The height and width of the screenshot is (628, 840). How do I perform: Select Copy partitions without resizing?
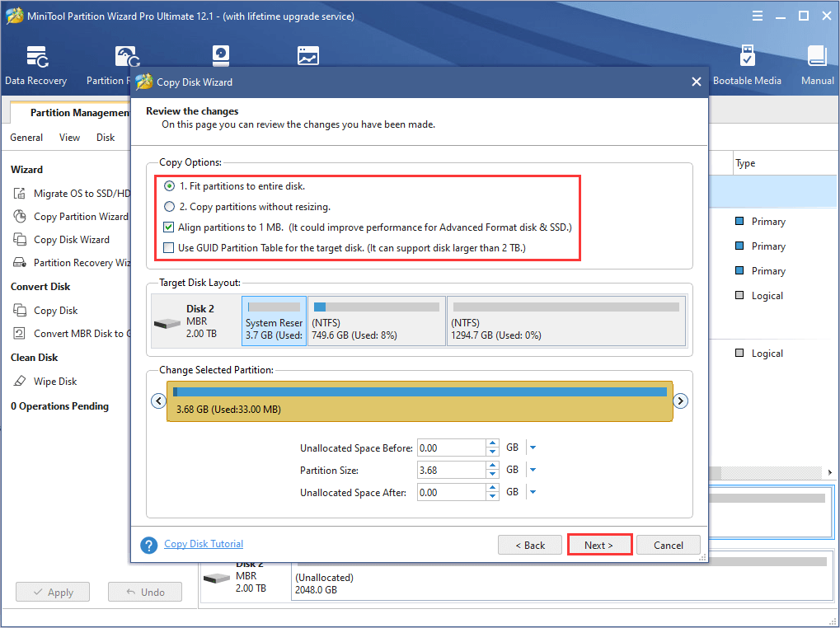169,207
